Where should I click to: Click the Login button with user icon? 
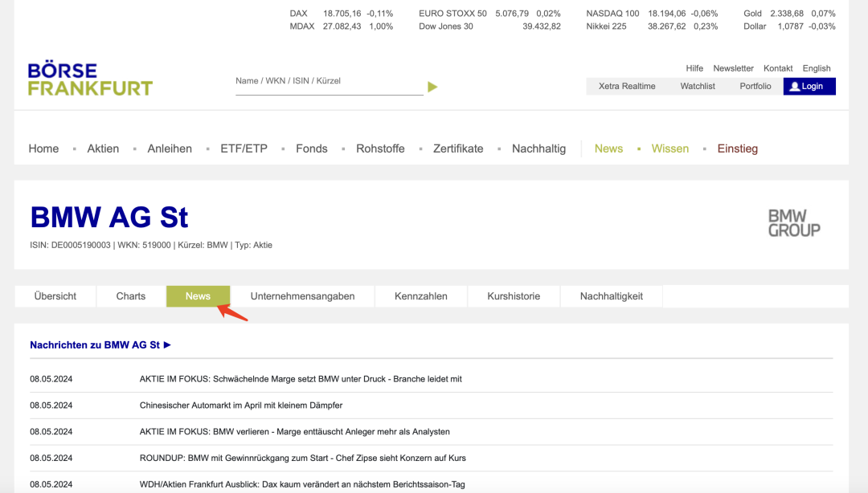pyautogui.click(x=809, y=86)
